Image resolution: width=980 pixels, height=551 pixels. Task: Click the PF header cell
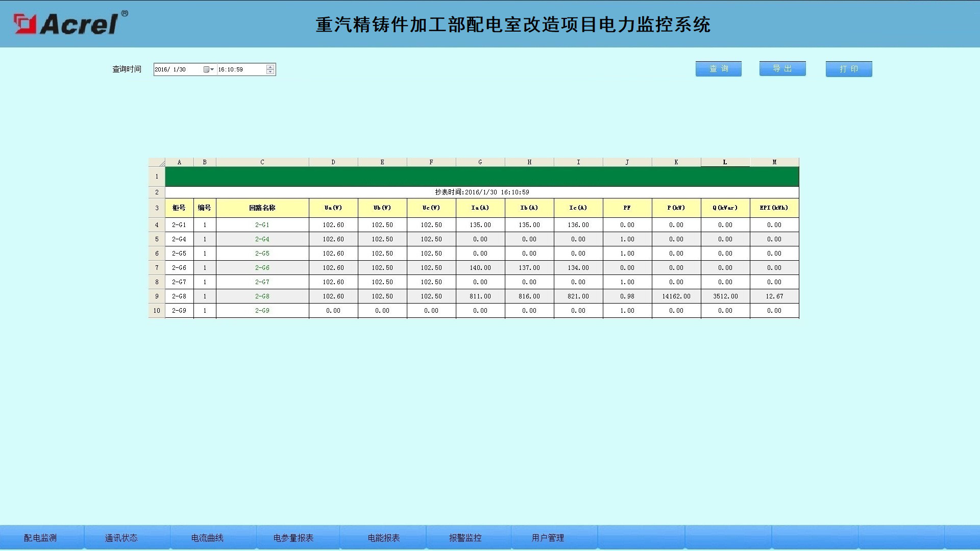[627, 208]
